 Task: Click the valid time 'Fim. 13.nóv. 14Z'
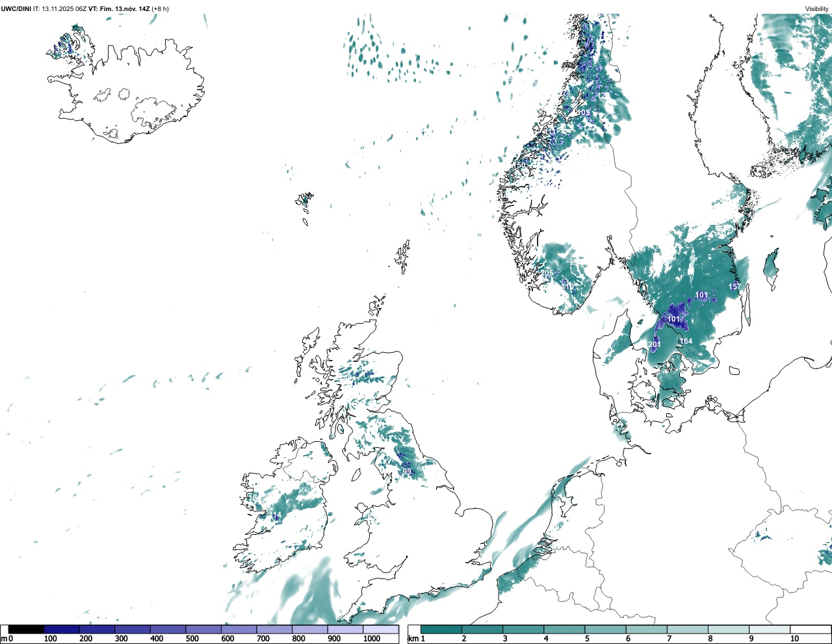[x=125, y=8]
